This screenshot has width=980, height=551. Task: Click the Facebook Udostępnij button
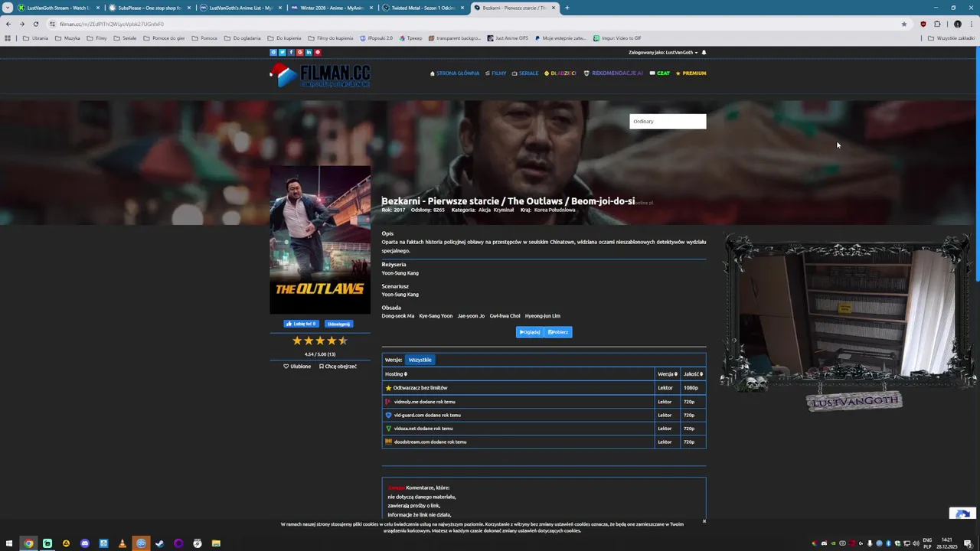point(338,324)
